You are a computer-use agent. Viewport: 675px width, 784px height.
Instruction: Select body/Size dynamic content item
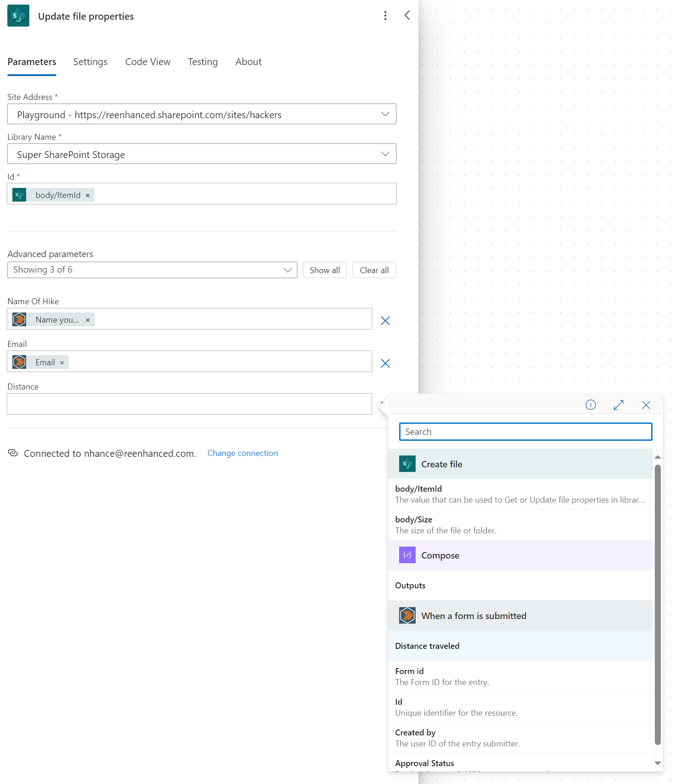pyautogui.click(x=520, y=525)
